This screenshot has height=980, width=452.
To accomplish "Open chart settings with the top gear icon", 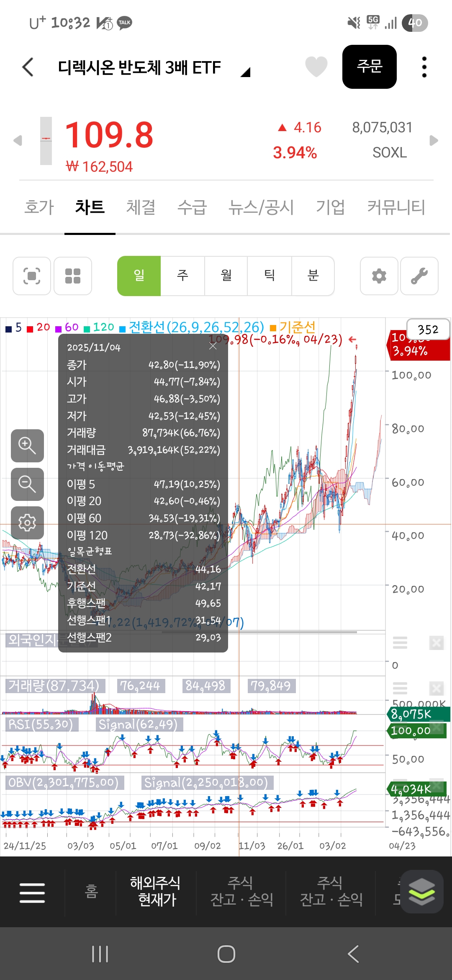I will tap(379, 276).
